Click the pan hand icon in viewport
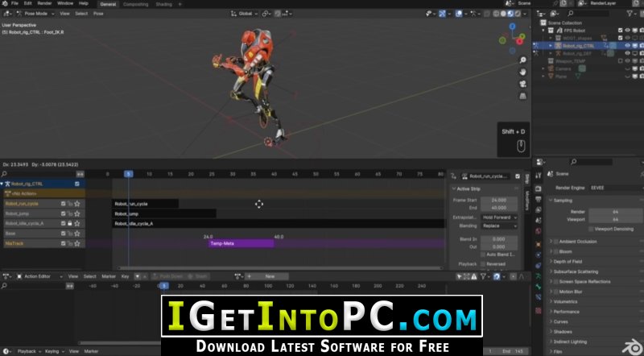 [522, 72]
